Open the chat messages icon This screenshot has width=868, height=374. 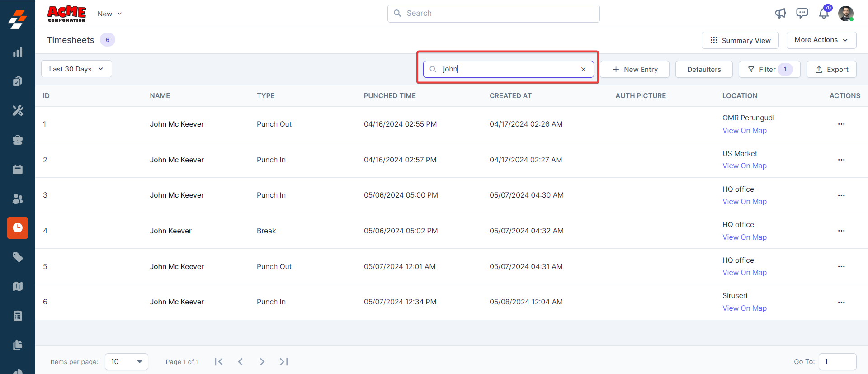802,14
